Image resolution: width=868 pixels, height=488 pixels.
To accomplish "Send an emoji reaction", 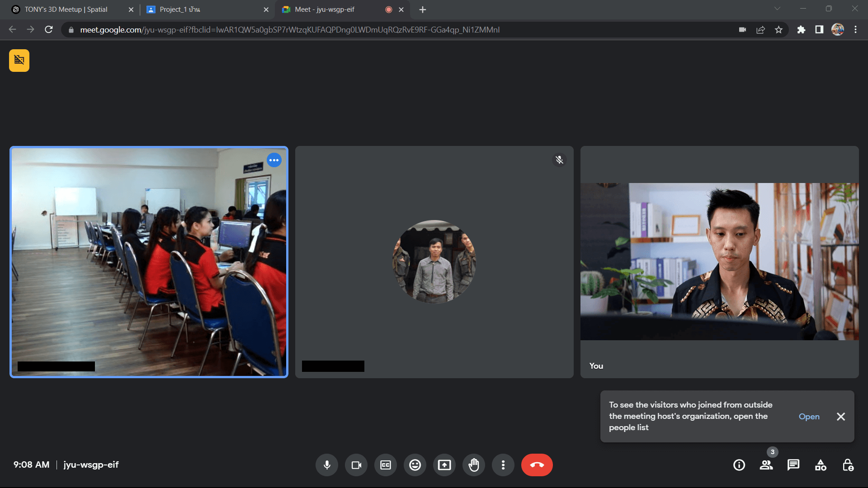I will 415,465.
